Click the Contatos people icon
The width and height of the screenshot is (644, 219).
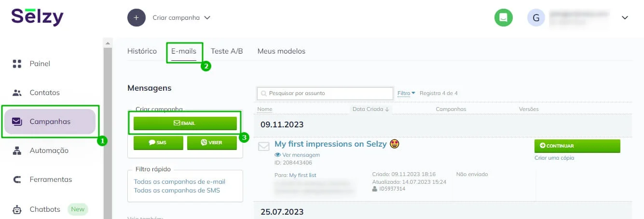tap(17, 93)
